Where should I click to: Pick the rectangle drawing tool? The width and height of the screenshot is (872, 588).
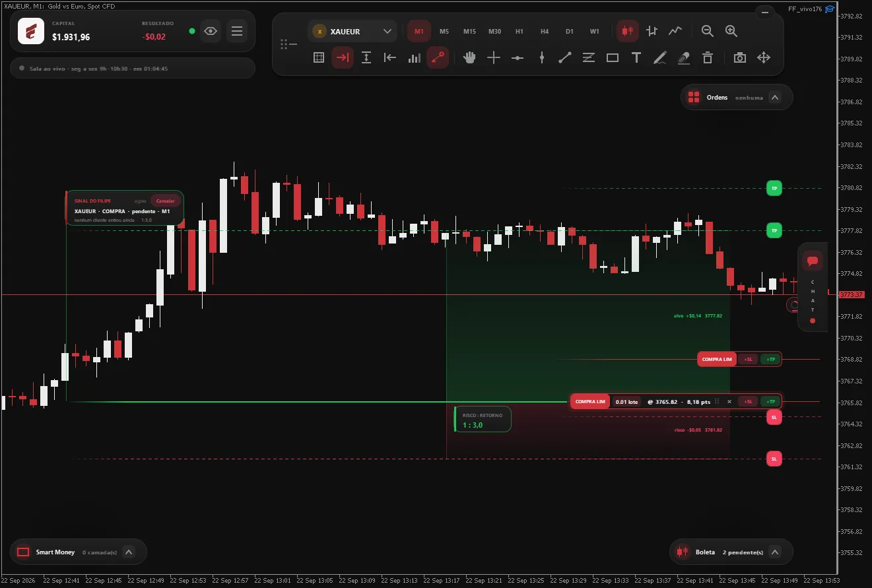tap(613, 57)
